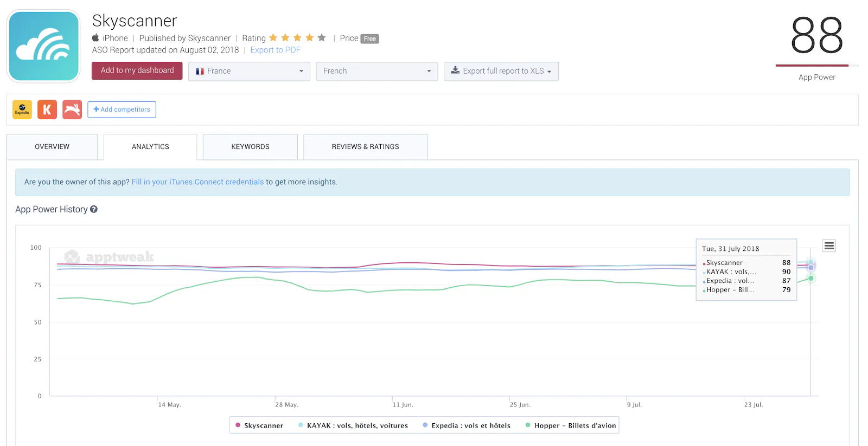
Task: Open the chart hamburger menu icon
Action: (829, 246)
